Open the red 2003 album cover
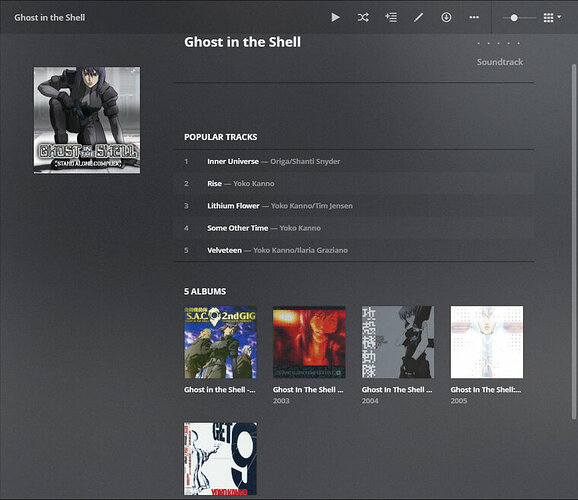Viewport: 578px width, 500px height. tap(309, 342)
